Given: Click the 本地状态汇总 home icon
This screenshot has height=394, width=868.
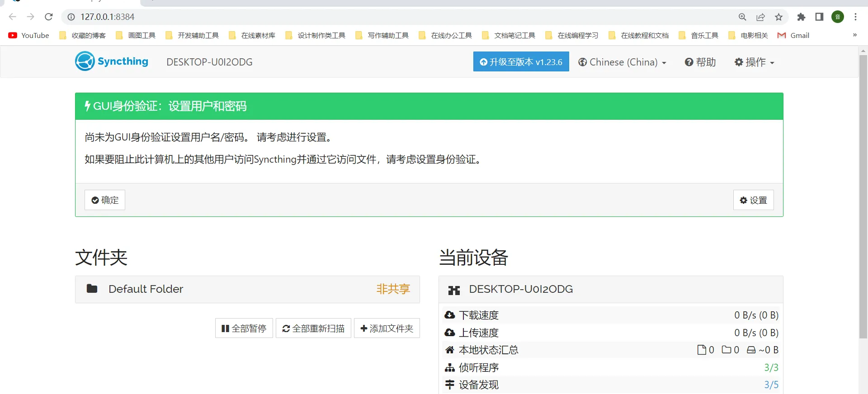Looking at the screenshot, I should (x=450, y=350).
